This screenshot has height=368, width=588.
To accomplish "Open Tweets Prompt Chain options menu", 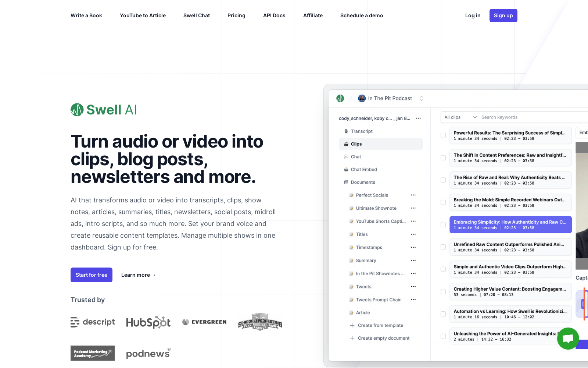I will (413, 300).
